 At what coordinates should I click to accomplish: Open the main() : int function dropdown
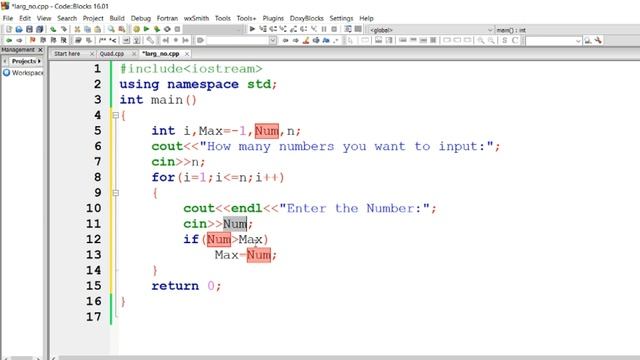(x=567, y=30)
